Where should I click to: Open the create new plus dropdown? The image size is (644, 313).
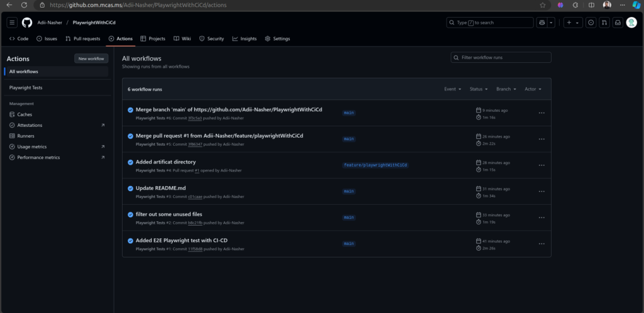(572, 23)
